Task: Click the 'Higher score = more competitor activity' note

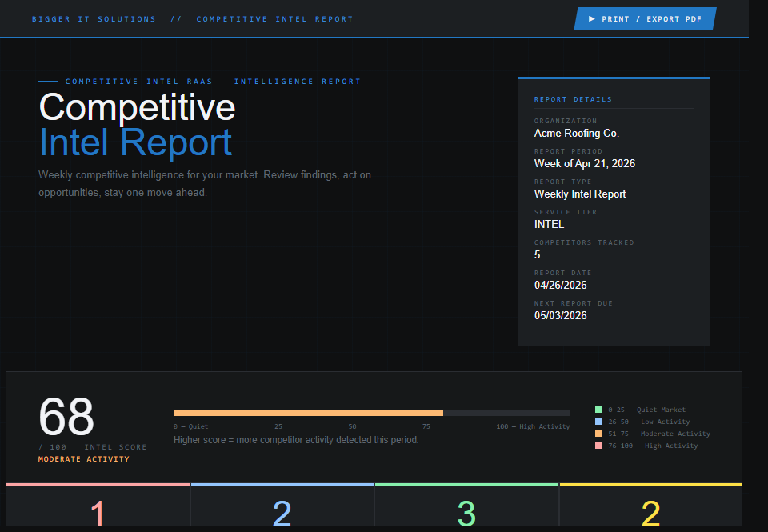Action: coord(296,440)
